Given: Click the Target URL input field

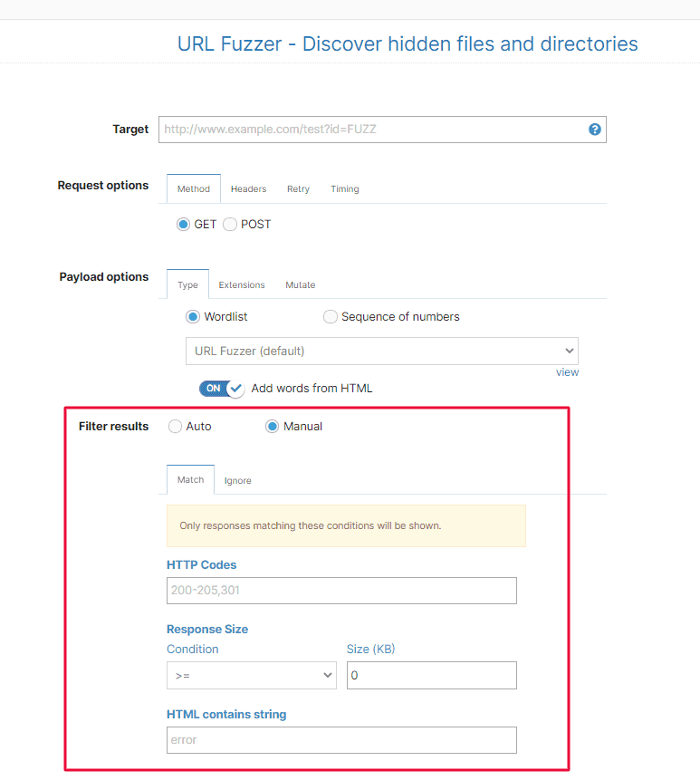Looking at the screenshot, I should pos(371,130).
